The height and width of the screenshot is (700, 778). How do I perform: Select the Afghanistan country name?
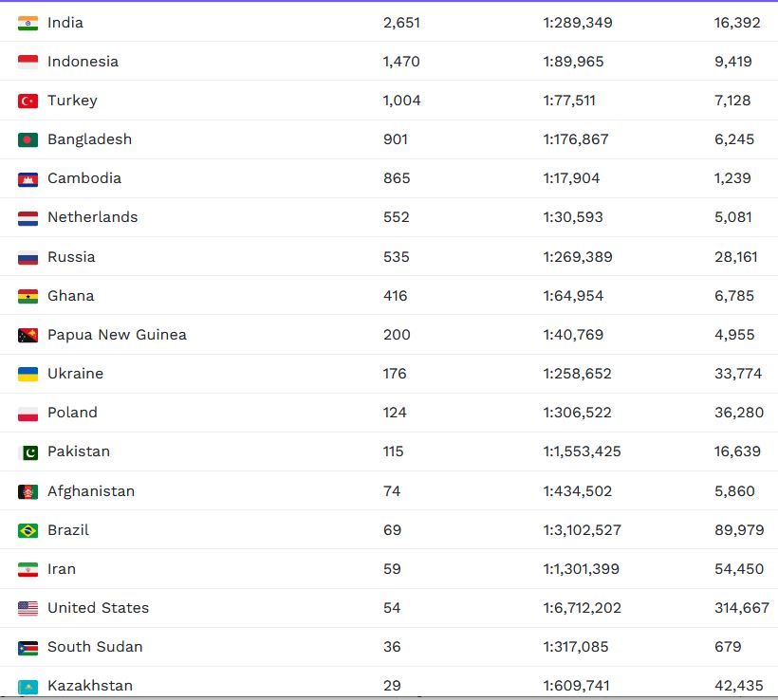(x=91, y=491)
